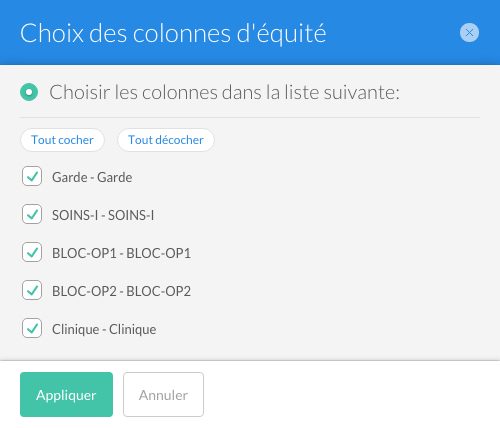Click the white footer area beside Annuler

click(350, 395)
